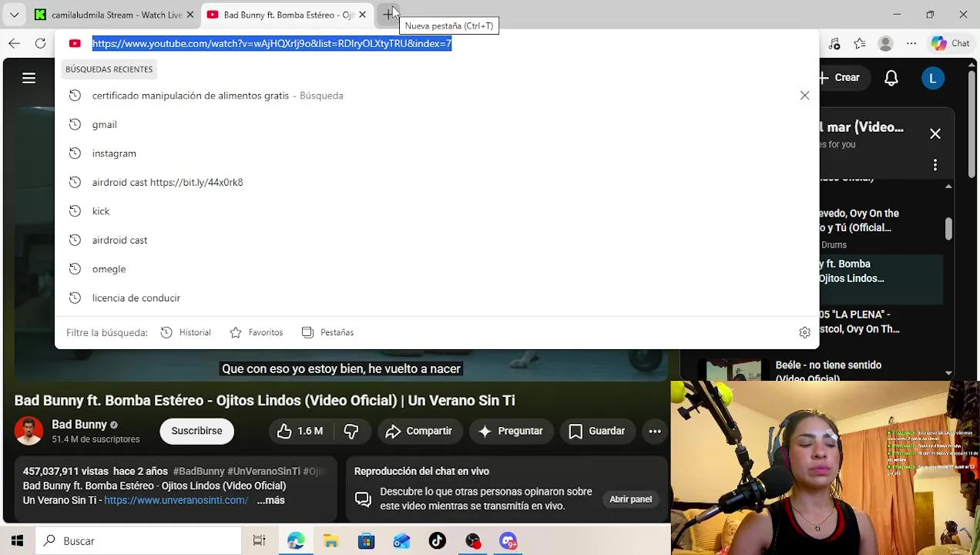
Task: Go back with the browser back arrow
Action: pyautogui.click(x=14, y=43)
